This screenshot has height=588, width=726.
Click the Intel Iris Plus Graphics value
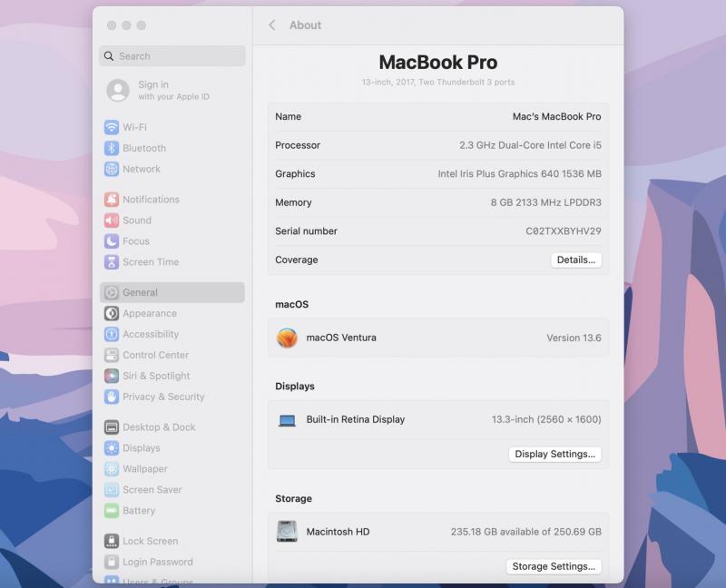tap(519, 174)
